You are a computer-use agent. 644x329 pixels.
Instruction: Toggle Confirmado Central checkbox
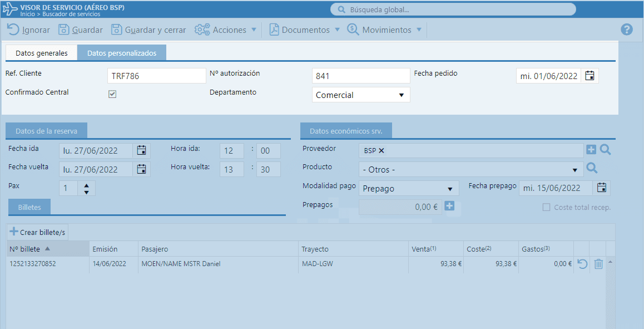coord(112,94)
